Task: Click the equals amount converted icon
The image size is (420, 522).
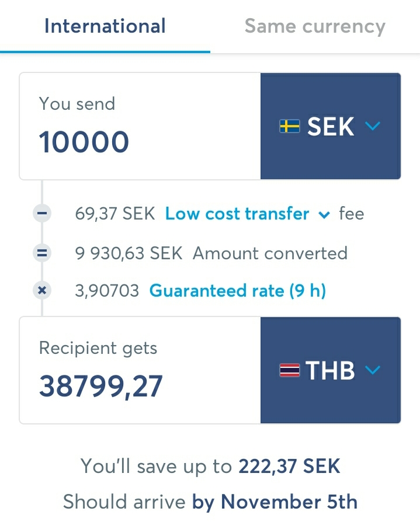Action: 42,253
